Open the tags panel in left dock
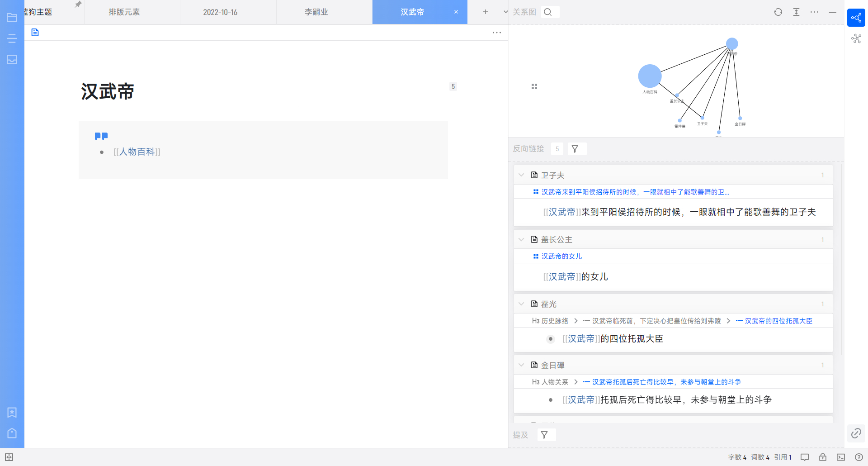Image resolution: width=868 pixels, height=466 pixels. pyautogui.click(x=12, y=433)
